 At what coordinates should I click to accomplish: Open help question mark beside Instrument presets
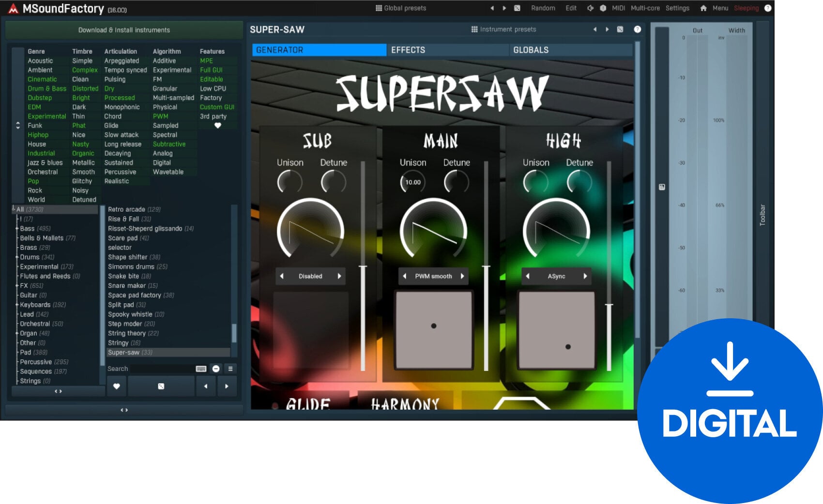point(637,30)
